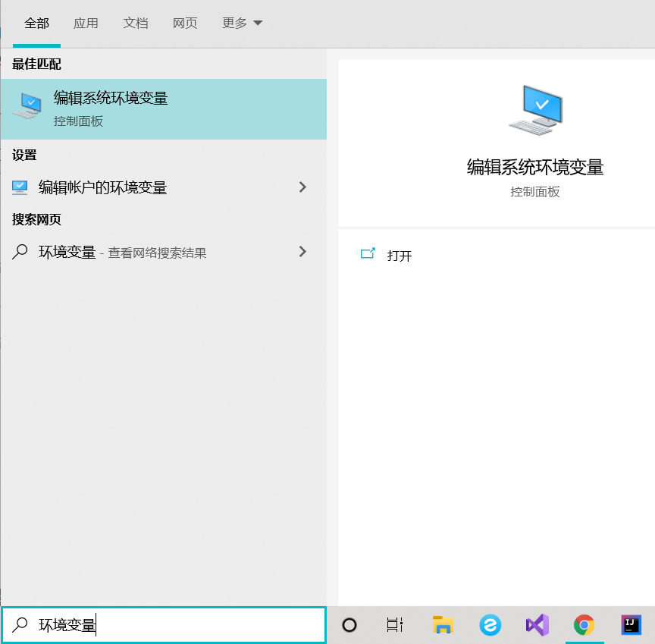Click the computer icon beside 编辑系统环境变量 result
Image resolution: width=655 pixels, height=644 pixels.
click(27, 105)
